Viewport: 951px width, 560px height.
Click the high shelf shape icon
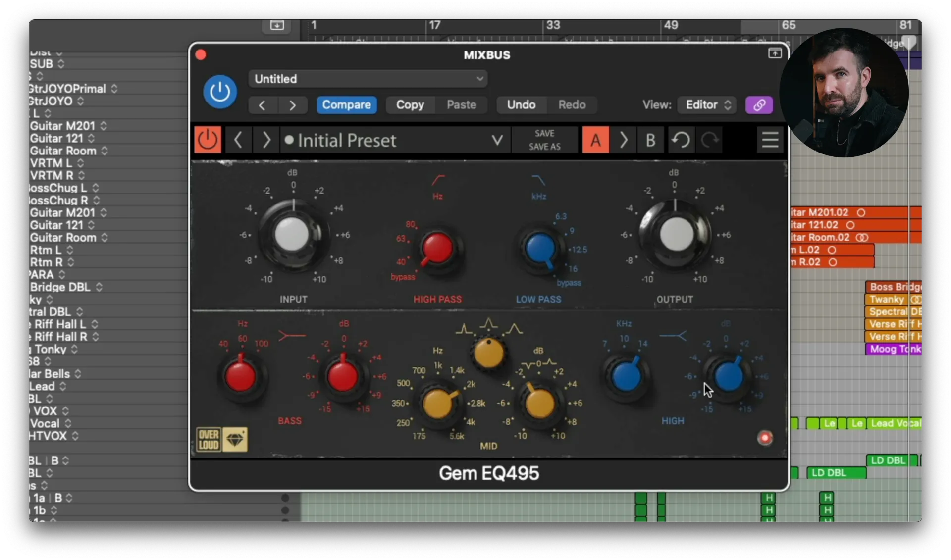click(x=673, y=336)
